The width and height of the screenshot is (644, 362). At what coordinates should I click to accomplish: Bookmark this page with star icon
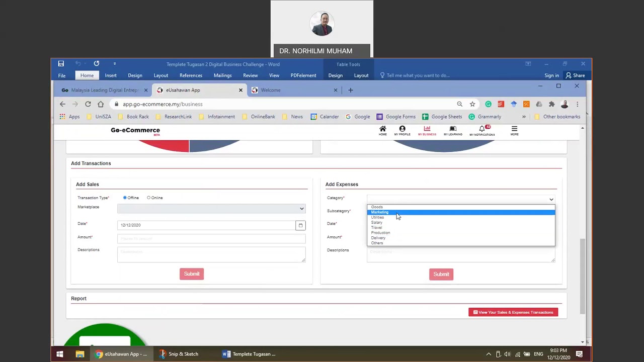pos(472,104)
